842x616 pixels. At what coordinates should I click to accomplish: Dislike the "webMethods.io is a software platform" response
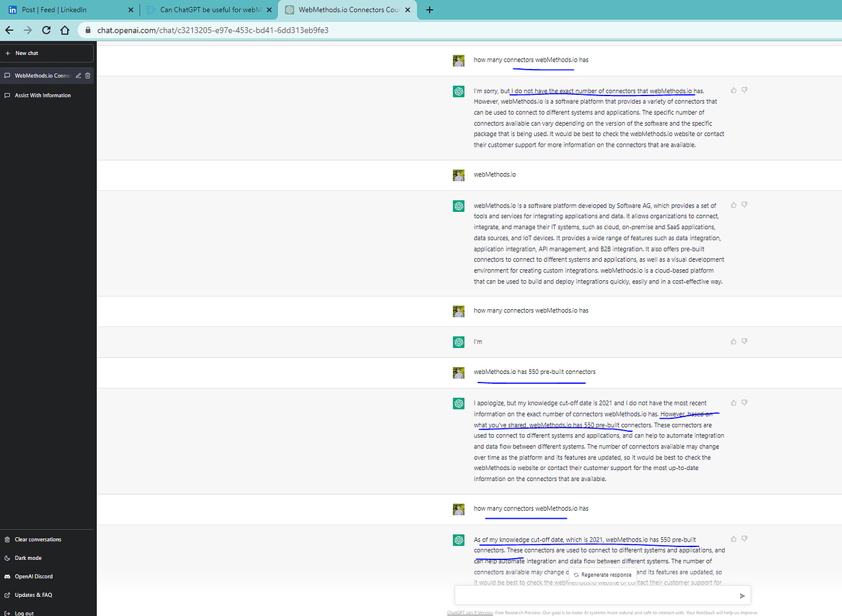tap(745, 205)
